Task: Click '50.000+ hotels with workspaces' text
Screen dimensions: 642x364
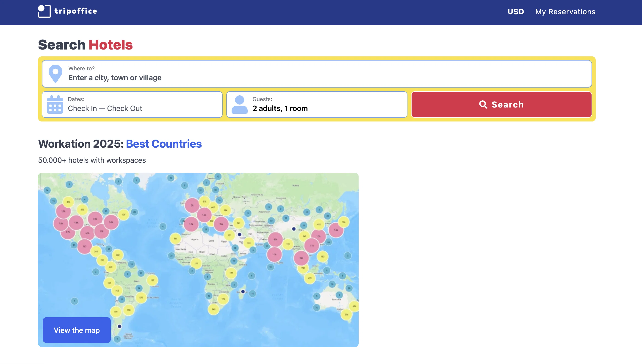Action: click(92, 160)
